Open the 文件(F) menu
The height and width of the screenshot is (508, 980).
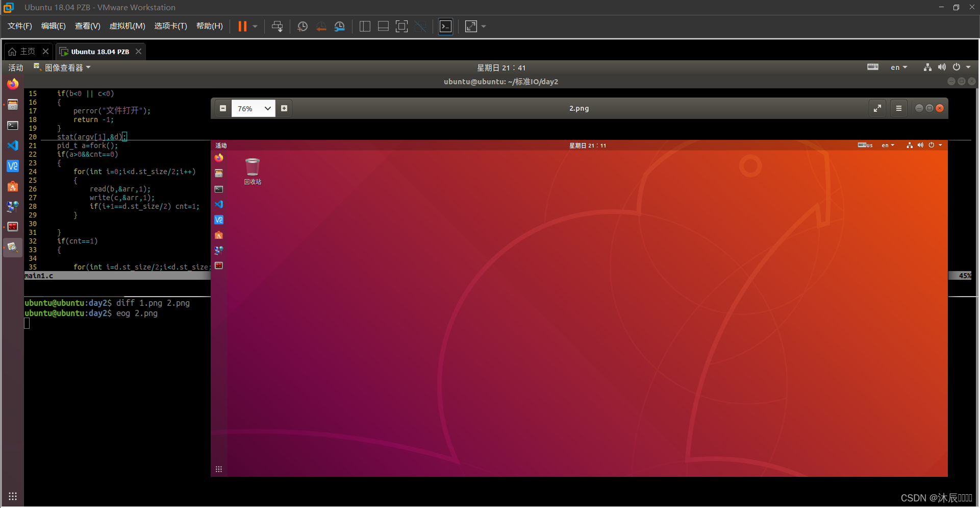point(19,26)
